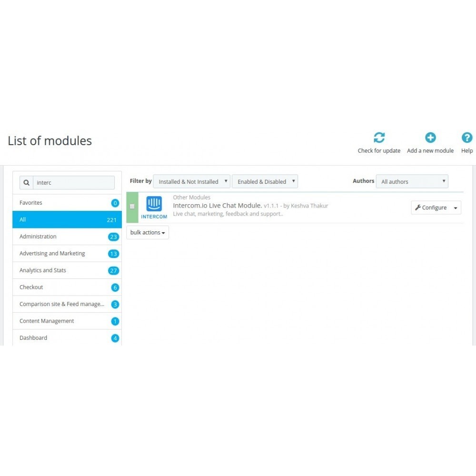Open the Content Management category
The height and width of the screenshot is (476, 476).
point(67,321)
